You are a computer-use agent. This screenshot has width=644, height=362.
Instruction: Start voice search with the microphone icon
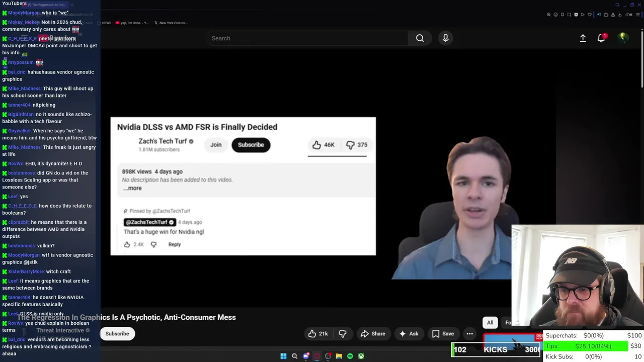445,38
